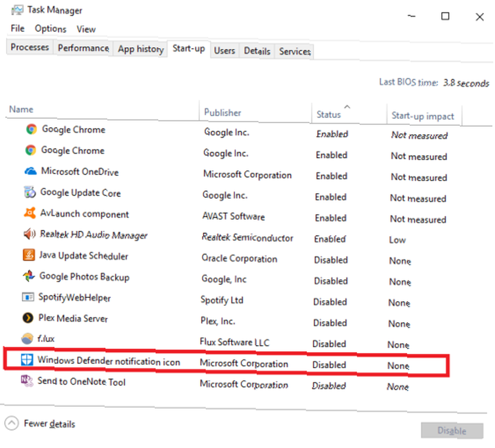Click the Plex, Inc. publisher cell

tap(218, 321)
